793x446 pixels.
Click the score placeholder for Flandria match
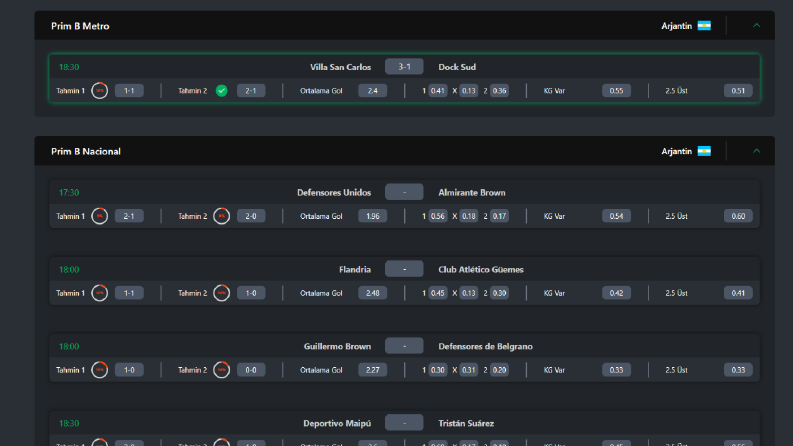[404, 269]
